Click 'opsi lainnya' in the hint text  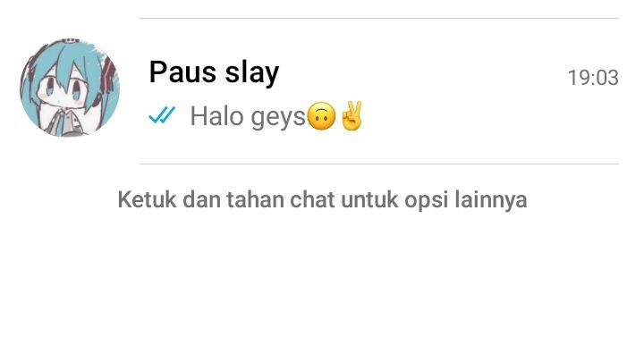[x=465, y=201]
